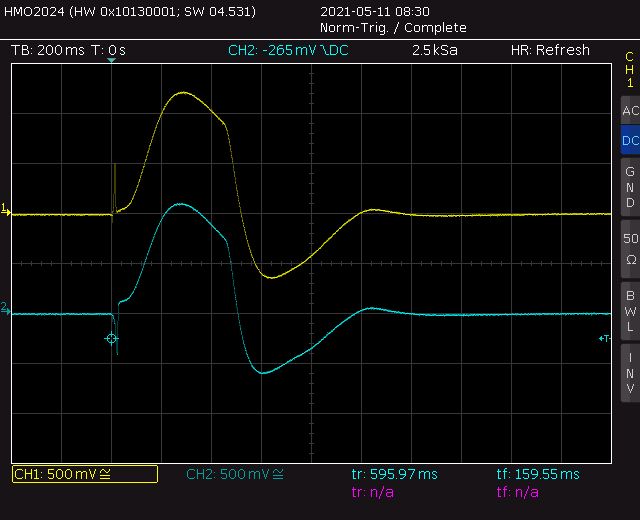Select the CH1: 500 mV channel box
The height and width of the screenshot is (520, 640).
pos(85,474)
